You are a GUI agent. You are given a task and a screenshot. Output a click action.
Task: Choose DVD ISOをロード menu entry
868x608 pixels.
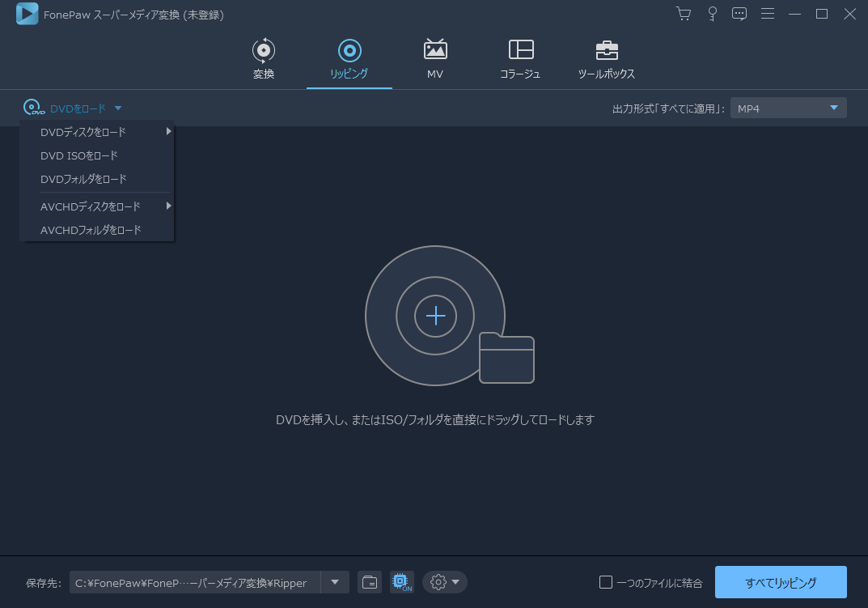[x=97, y=155]
